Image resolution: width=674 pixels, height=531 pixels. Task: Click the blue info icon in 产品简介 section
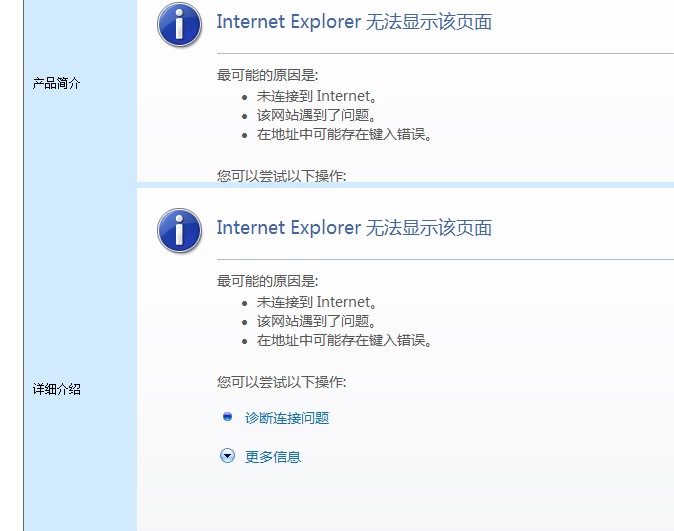click(x=179, y=25)
